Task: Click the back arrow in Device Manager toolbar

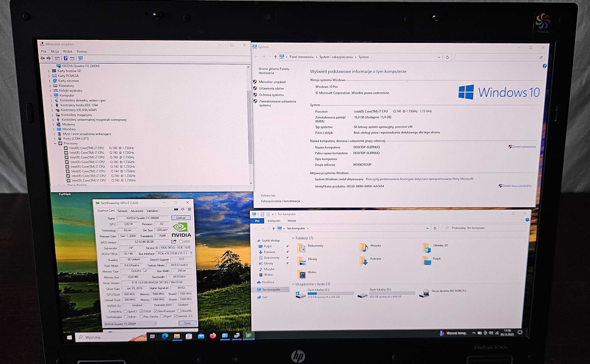Action: 43,58
